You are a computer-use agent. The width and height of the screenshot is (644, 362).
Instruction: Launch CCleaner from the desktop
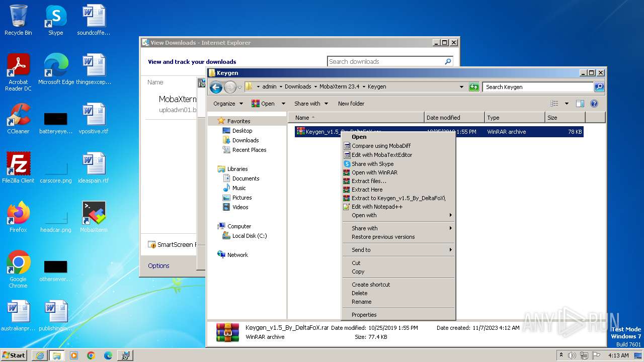point(18,119)
